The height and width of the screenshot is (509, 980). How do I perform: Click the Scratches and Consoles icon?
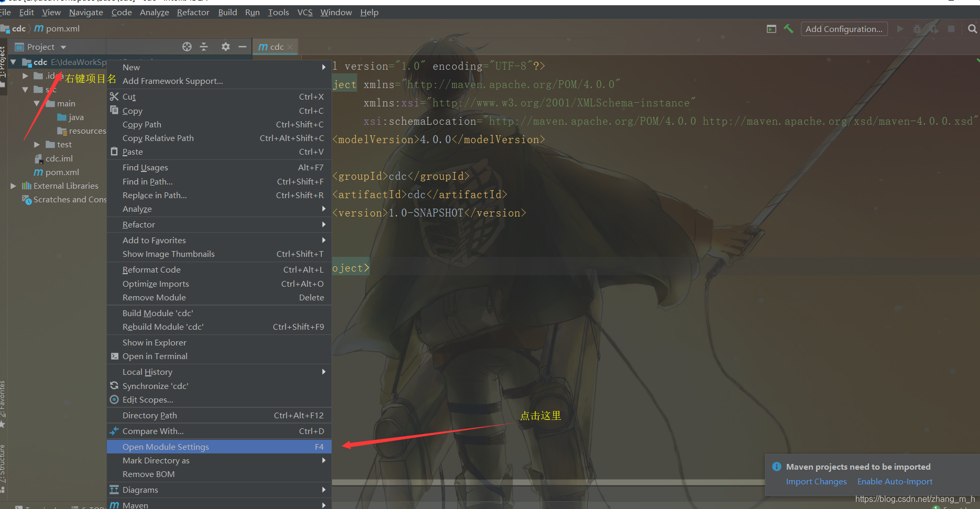tap(26, 200)
